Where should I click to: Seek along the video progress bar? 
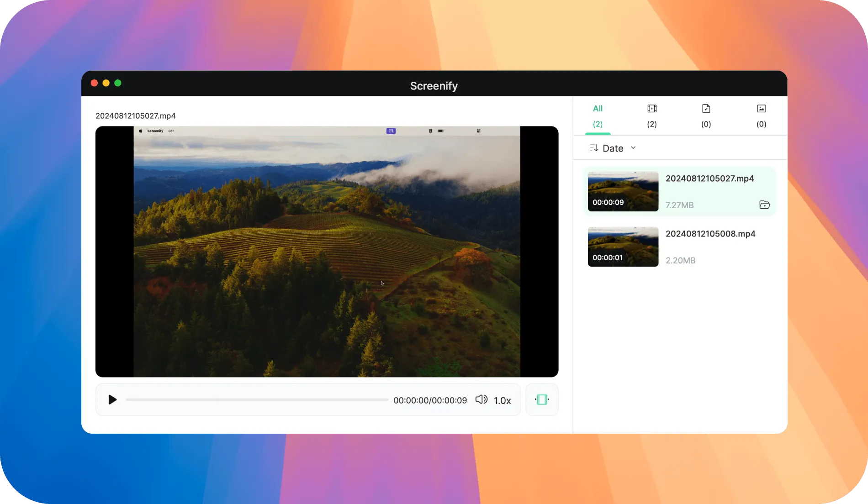coord(257,400)
